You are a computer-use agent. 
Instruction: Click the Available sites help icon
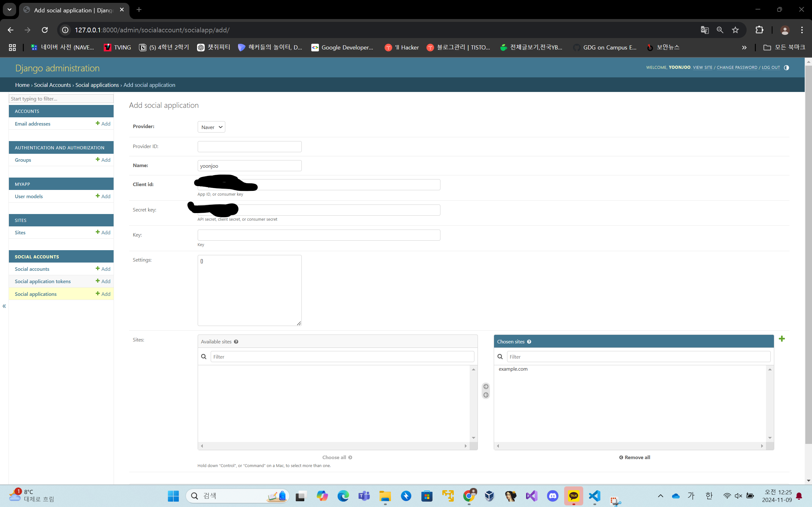(236, 342)
